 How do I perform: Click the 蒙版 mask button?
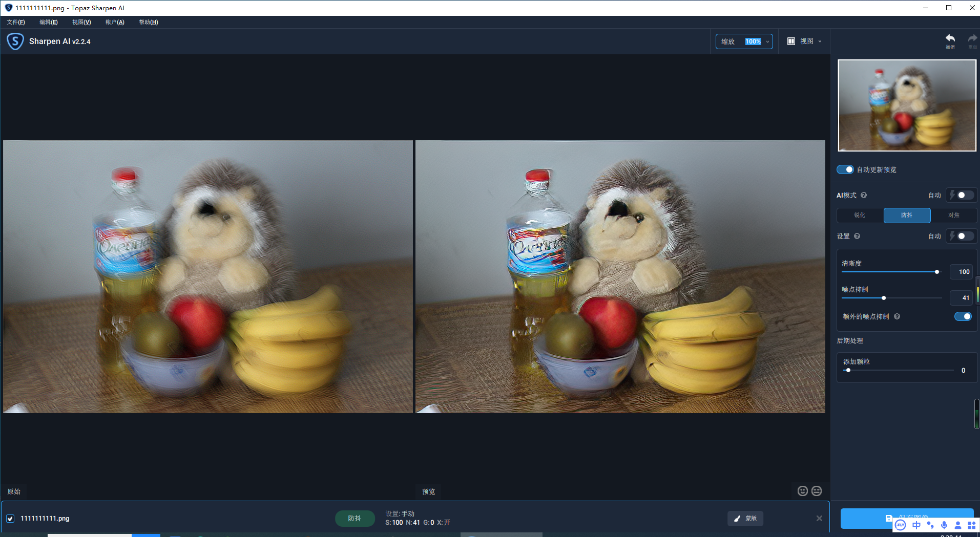(745, 519)
